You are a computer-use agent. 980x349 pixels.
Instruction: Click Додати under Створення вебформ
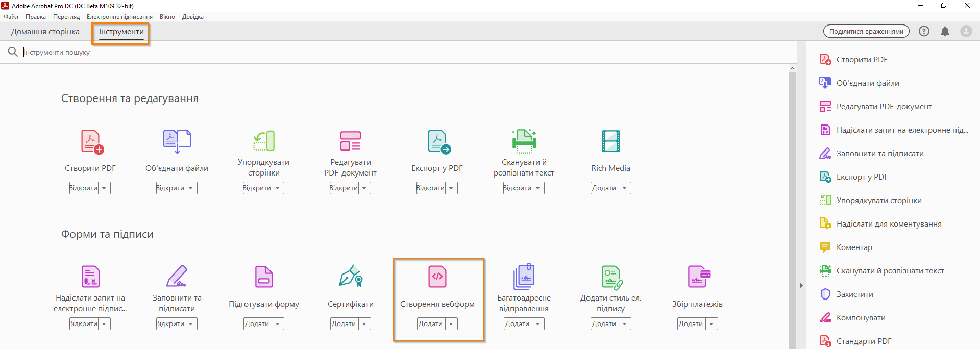tap(431, 324)
